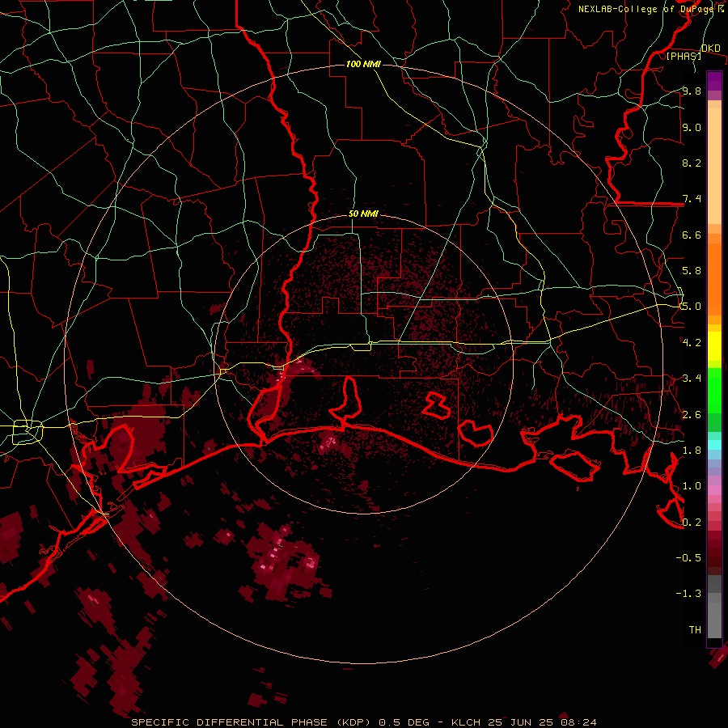This screenshot has width=728, height=728.
Task: Click the TH threshold label
Action: pyautogui.click(x=695, y=630)
